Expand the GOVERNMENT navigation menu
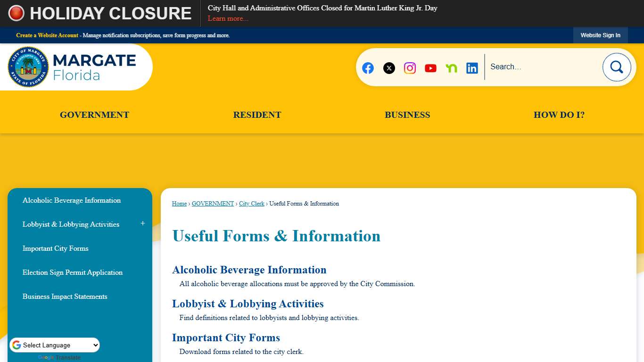 coord(94,115)
